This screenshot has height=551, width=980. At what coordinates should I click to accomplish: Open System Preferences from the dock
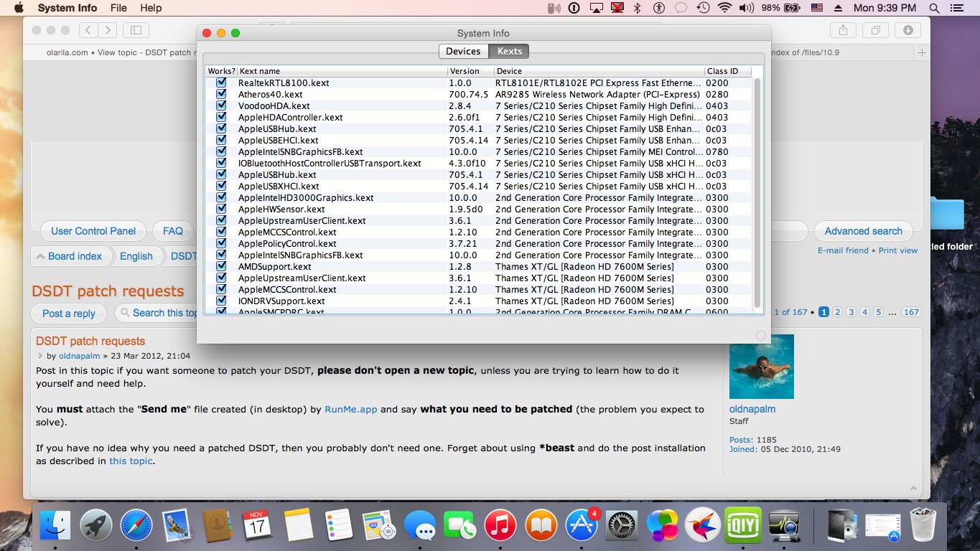[x=622, y=525]
